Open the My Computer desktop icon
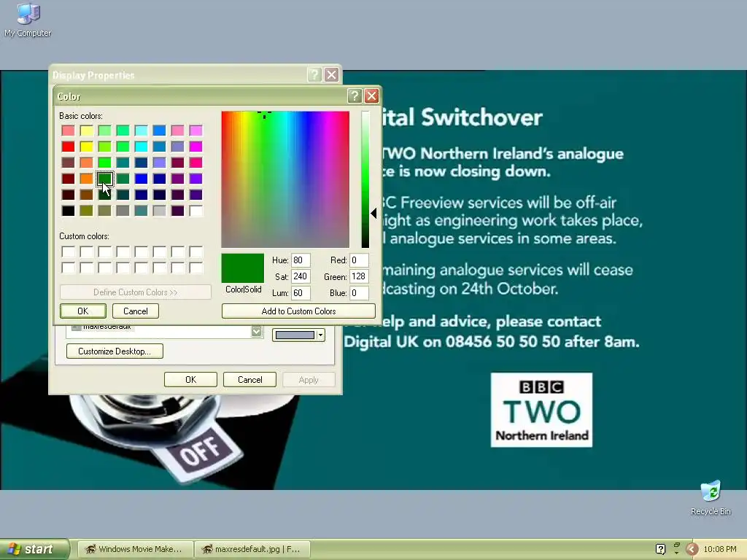 (28, 20)
